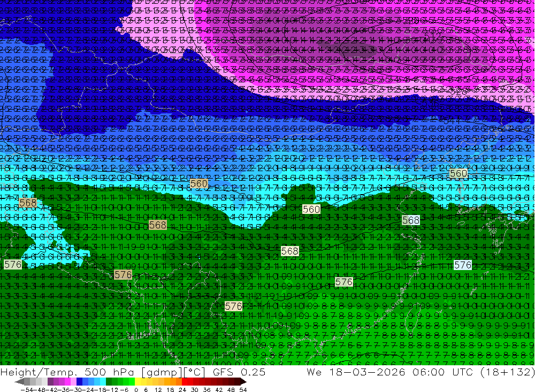Click the '-6' legend value
The width and height of the screenshot is (535, 392).
pyautogui.click(x=124, y=390)
